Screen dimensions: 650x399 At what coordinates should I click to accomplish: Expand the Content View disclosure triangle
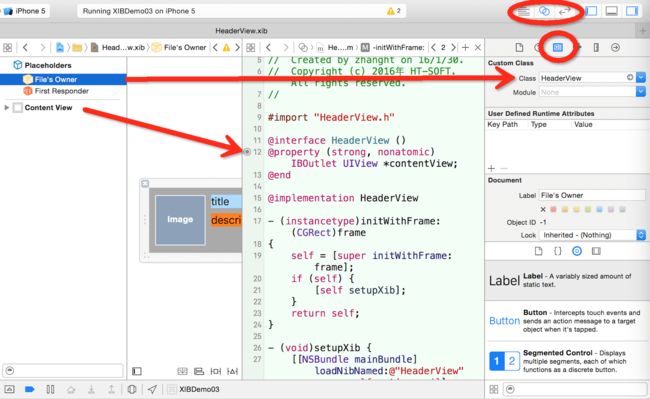[6, 108]
